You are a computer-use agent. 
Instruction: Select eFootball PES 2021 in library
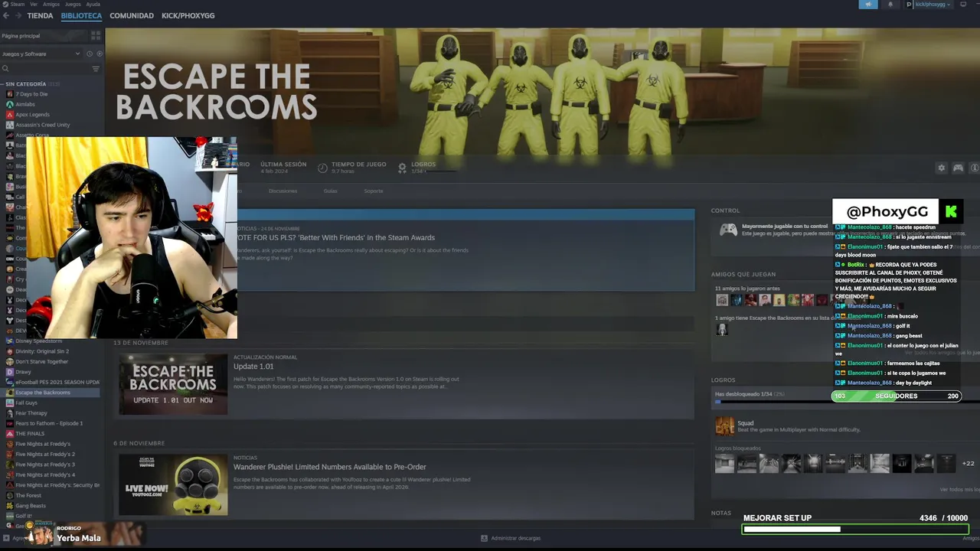tap(57, 382)
